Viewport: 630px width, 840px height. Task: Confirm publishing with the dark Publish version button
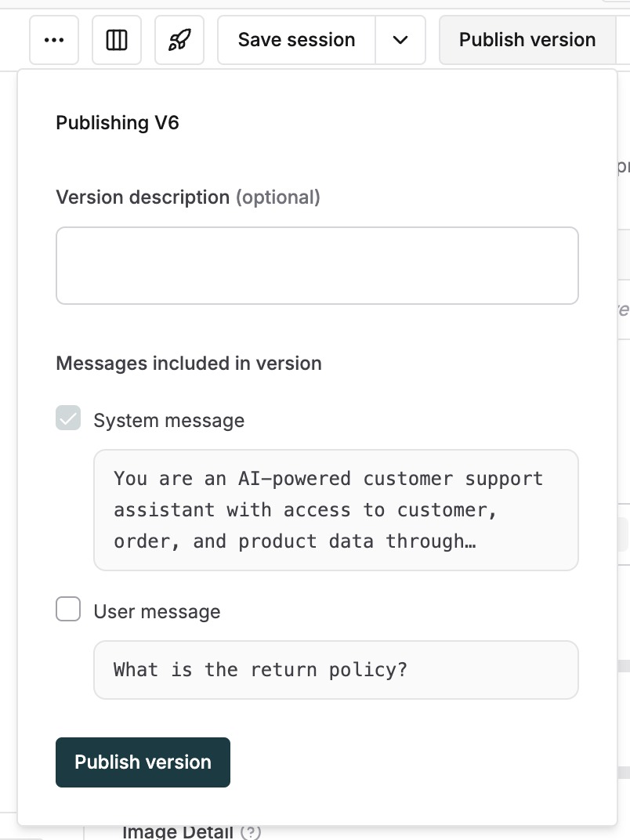click(x=143, y=762)
